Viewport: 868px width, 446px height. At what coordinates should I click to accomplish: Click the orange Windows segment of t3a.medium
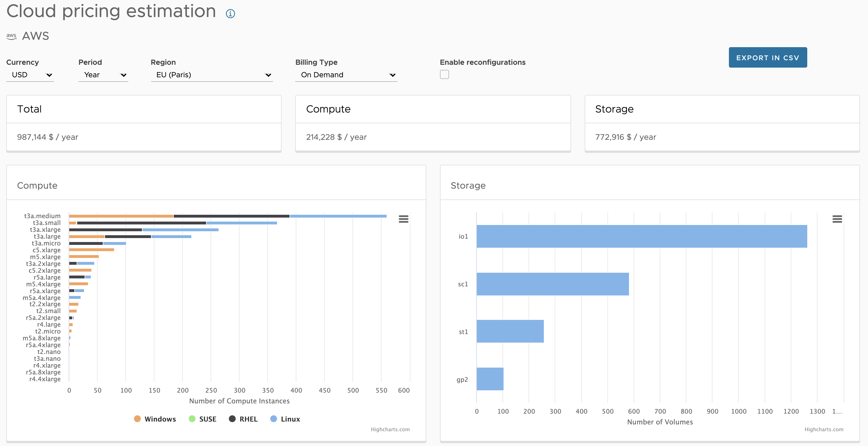click(x=121, y=216)
